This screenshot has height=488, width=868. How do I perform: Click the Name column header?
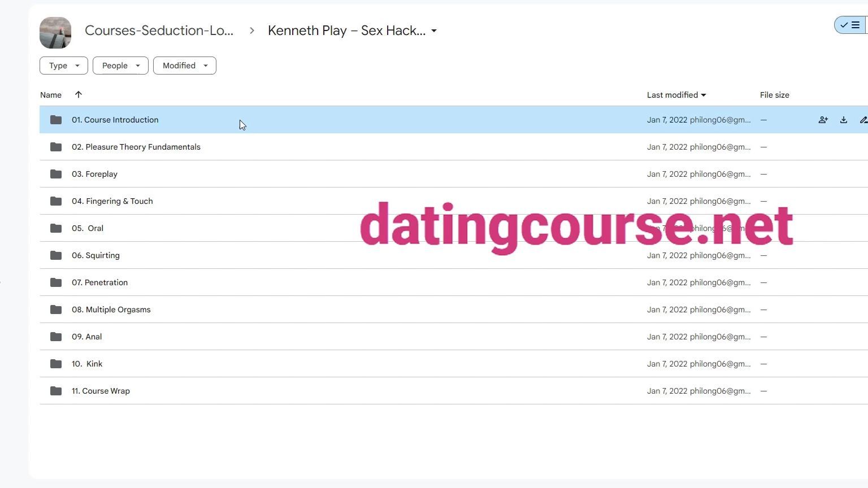(51, 95)
